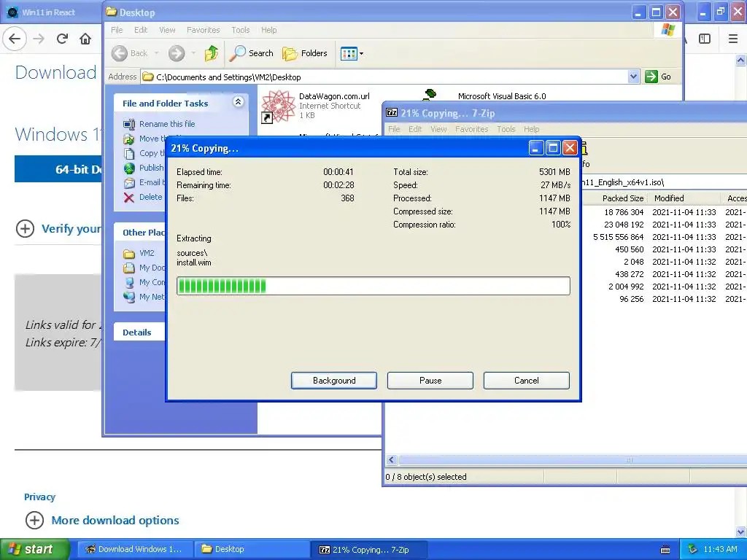Image resolution: width=747 pixels, height=560 pixels.
Task: Open the Forward history dropdown arrow
Action: [193, 53]
